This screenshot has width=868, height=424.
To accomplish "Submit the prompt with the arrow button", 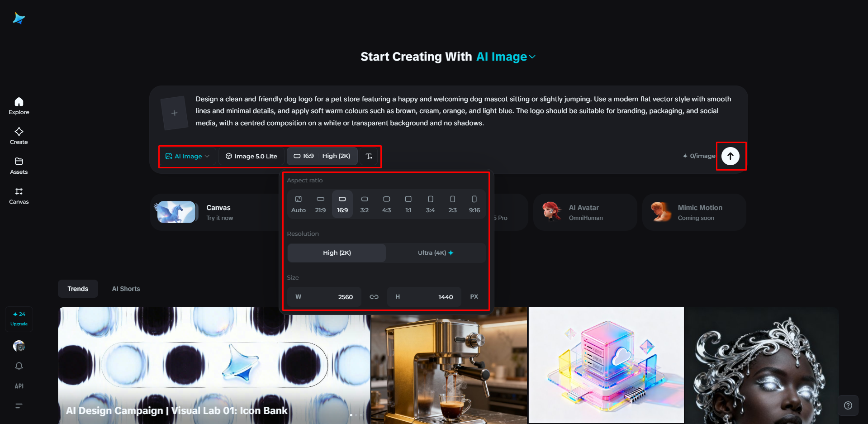I will [x=730, y=156].
